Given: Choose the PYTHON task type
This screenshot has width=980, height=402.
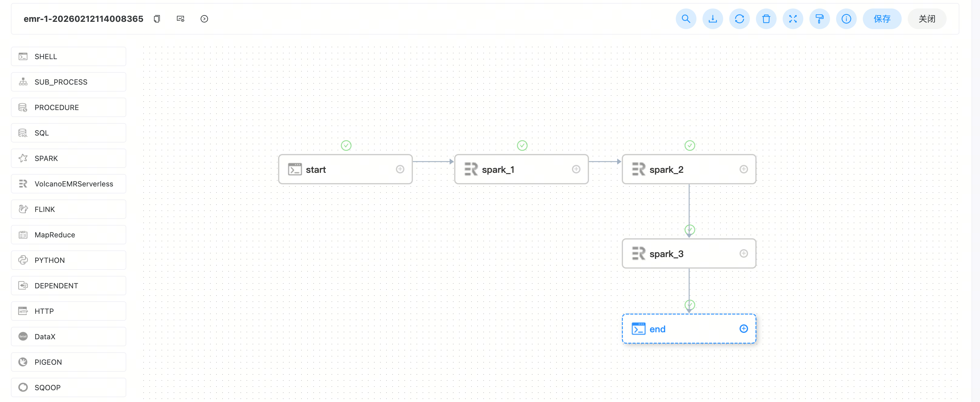Looking at the screenshot, I should (69, 260).
